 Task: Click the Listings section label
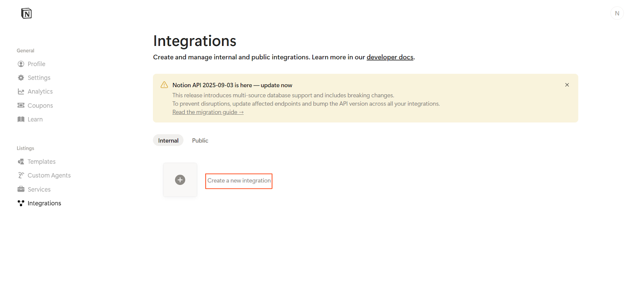coord(25,148)
